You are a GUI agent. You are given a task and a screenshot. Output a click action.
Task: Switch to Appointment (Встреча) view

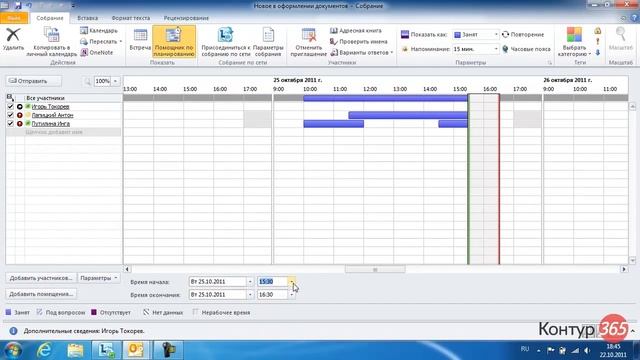(x=140, y=40)
